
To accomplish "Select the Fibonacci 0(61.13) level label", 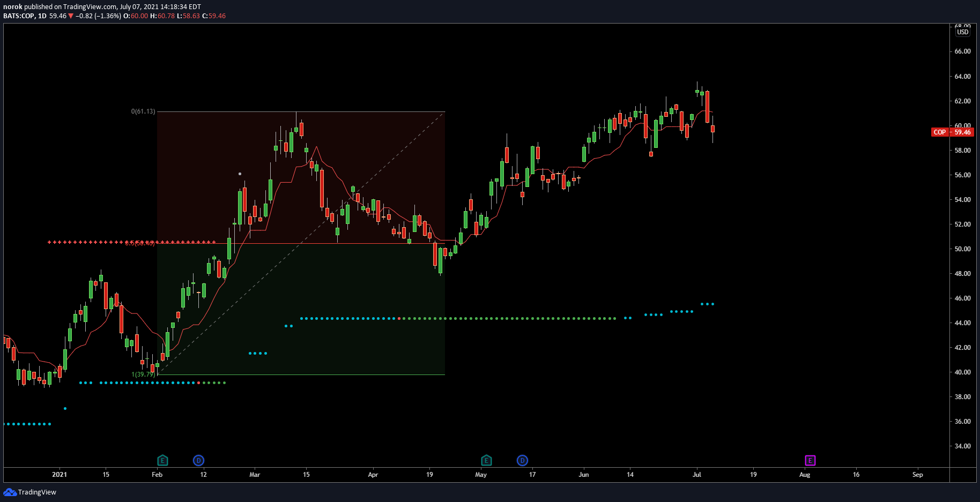I will pos(143,111).
